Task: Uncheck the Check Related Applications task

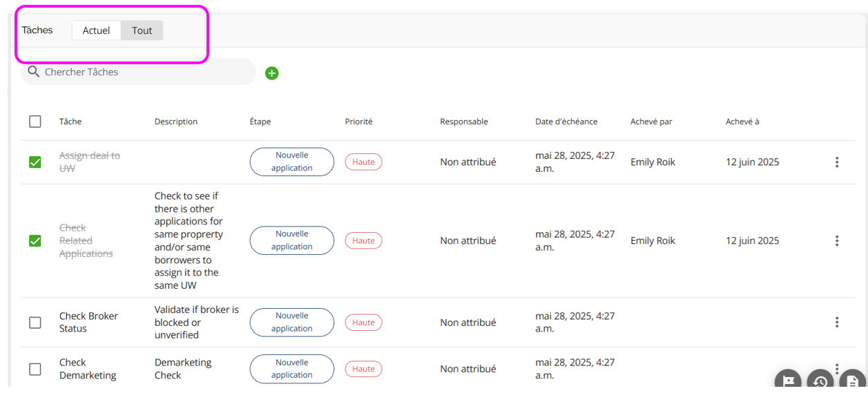Action: click(x=35, y=241)
